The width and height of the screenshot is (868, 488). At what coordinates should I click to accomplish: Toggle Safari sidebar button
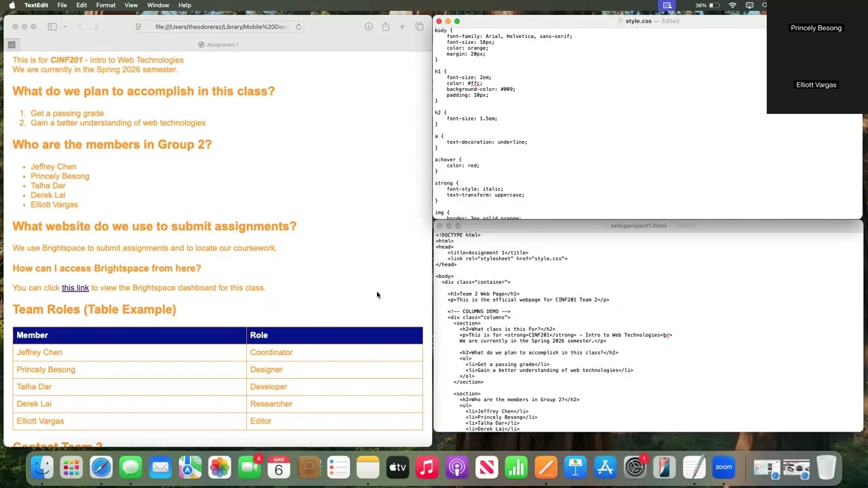tap(52, 26)
